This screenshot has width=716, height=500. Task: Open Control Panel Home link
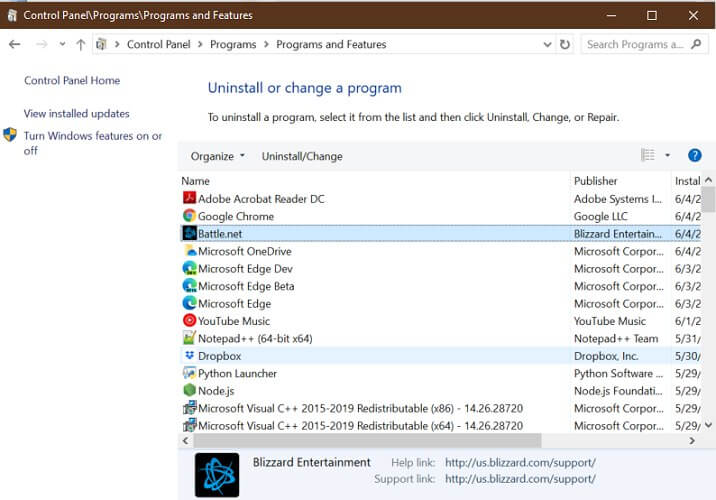72,80
